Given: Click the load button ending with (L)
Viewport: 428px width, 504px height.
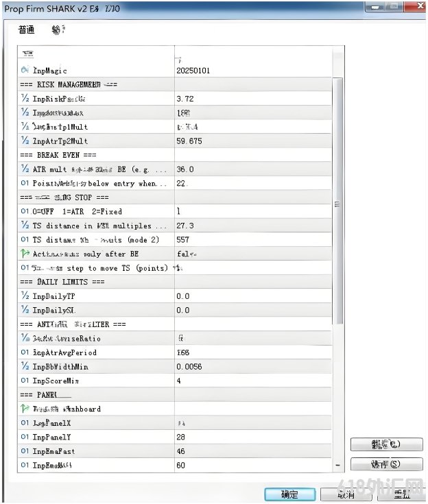Looking at the screenshot, I should point(386,444).
